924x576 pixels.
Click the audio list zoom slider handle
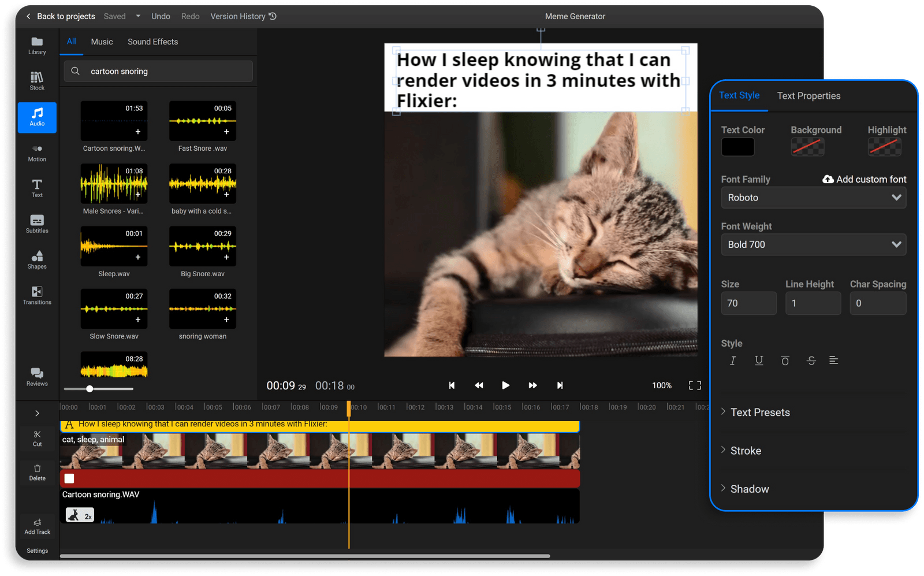(90, 389)
